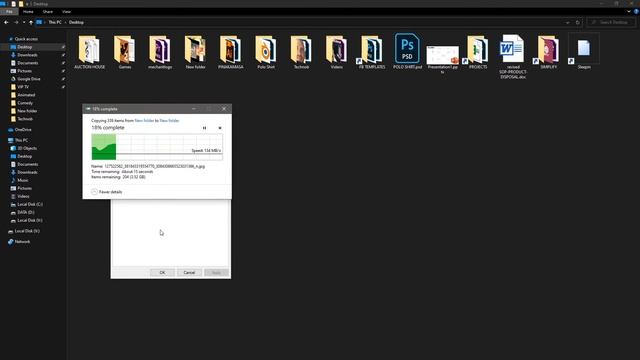Click the Search Desktop field

point(610,22)
